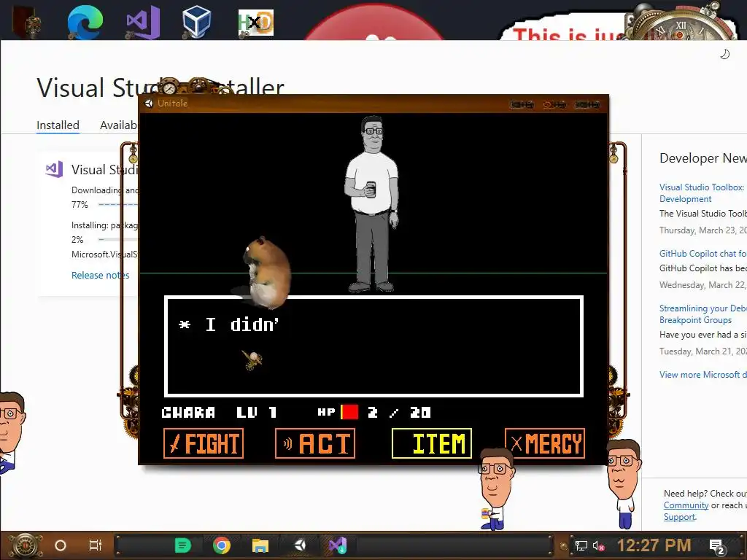Click Visual Studio product logo in Installer
The image size is (747, 560).
pyautogui.click(x=54, y=169)
